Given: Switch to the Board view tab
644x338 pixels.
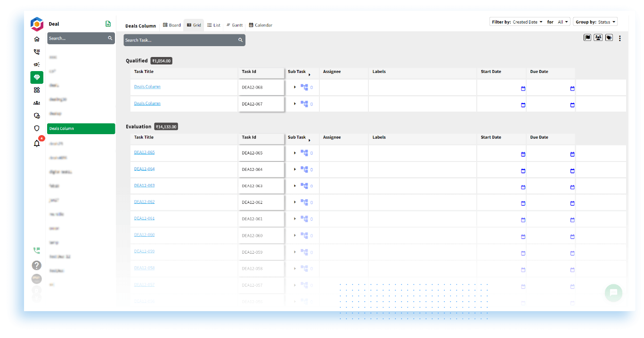Looking at the screenshot, I should click(171, 24).
